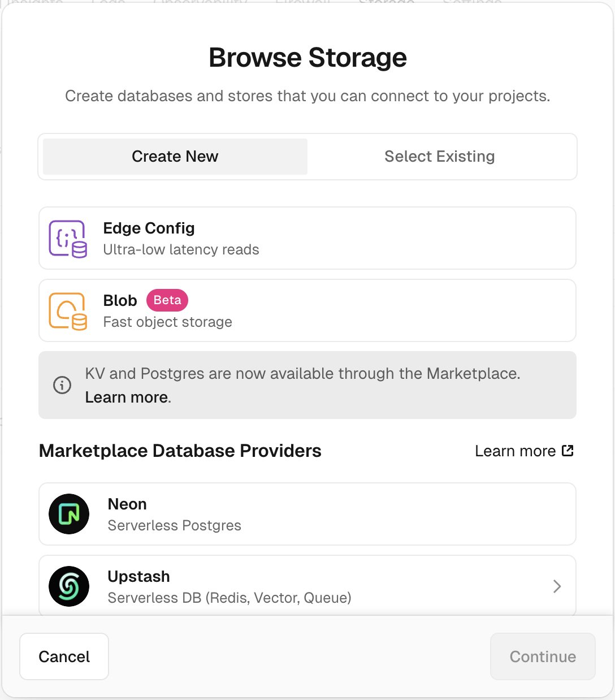This screenshot has height=700, width=615.
Task: Switch to the Select Existing tab
Action: coord(439,157)
